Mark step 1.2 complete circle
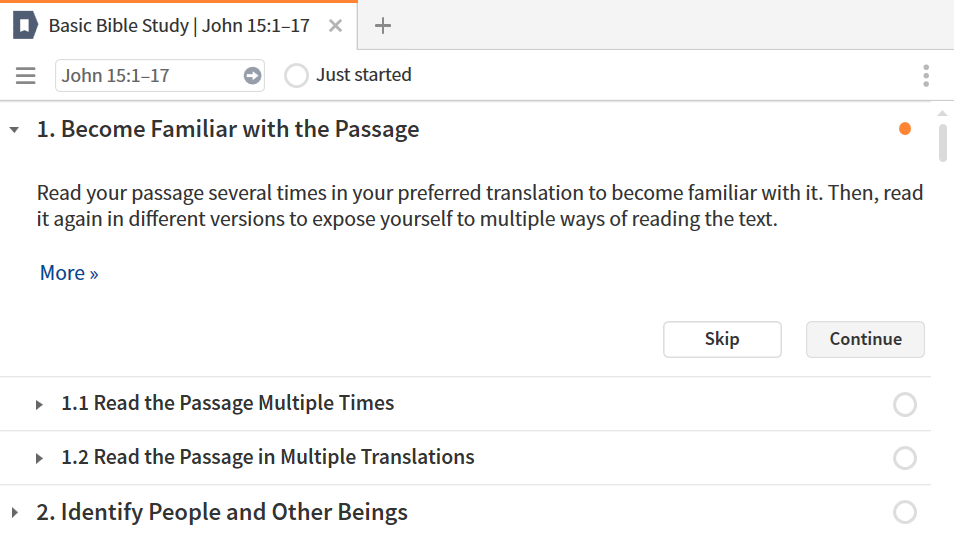Screen dimensions: 954x540 905,458
